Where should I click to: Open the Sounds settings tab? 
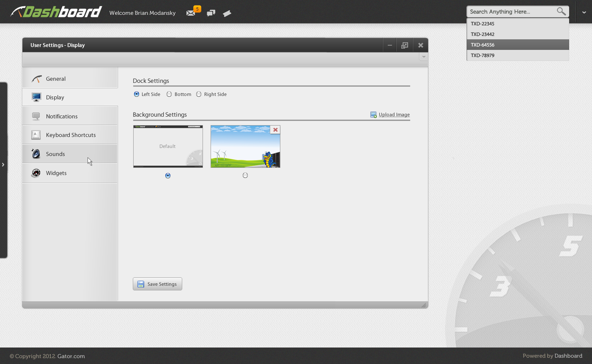[70, 154]
